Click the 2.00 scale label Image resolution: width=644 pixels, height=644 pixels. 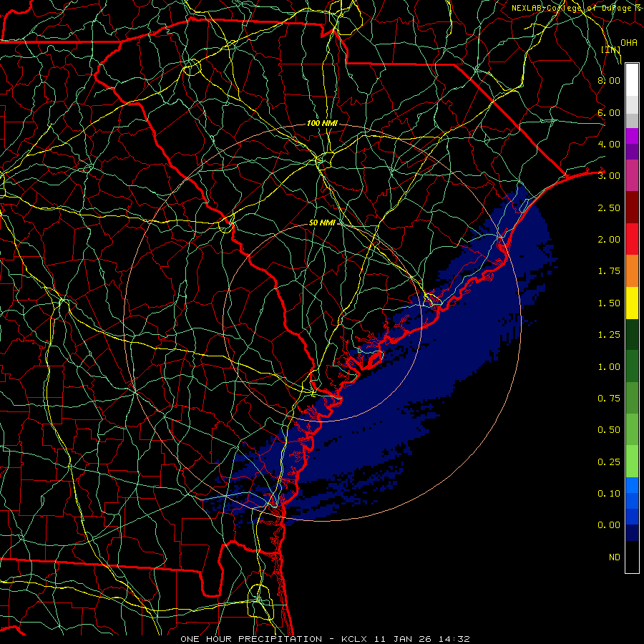point(609,240)
